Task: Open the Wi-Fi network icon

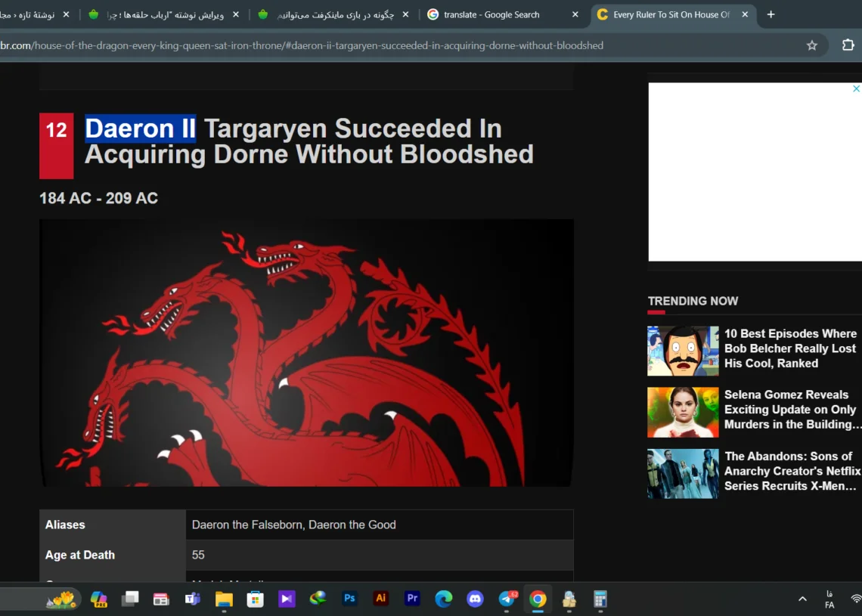Action: [856, 599]
